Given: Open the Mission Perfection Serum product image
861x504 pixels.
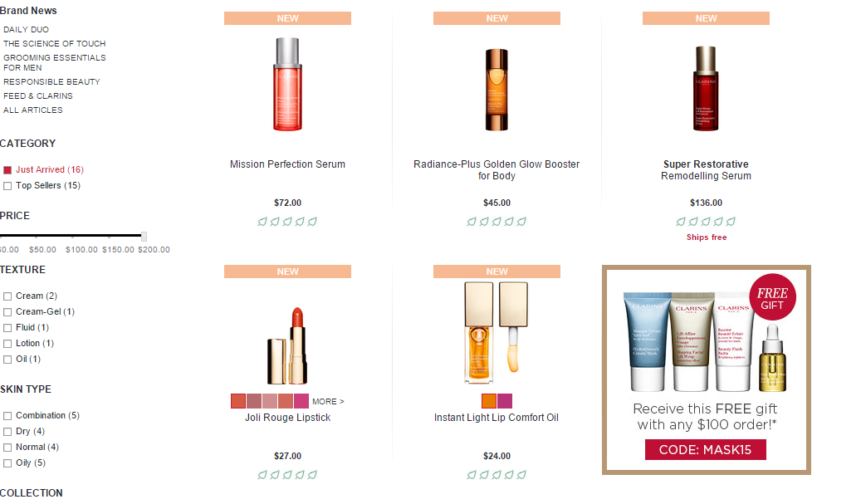Looking at the screenshot, I should coord(287,84).
